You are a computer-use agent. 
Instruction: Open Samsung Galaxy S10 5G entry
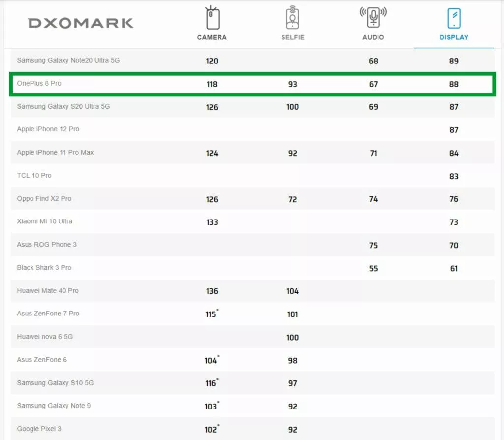tap(55, 383)
